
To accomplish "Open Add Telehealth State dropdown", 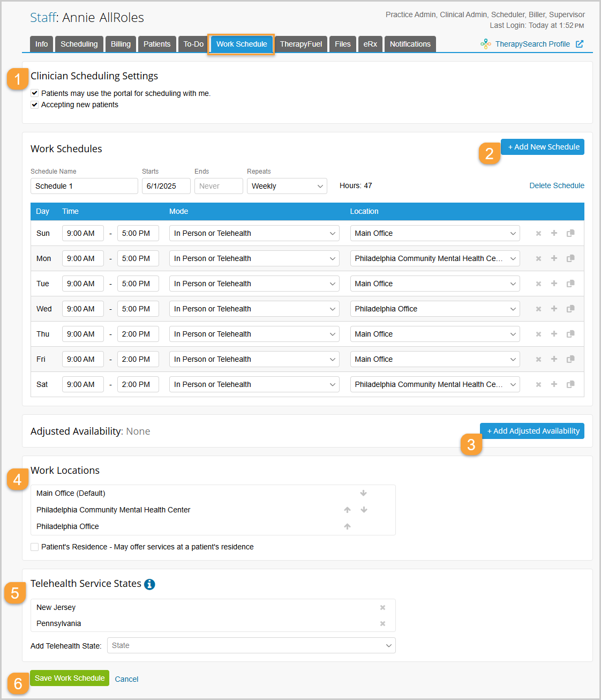I will [251, 645].
